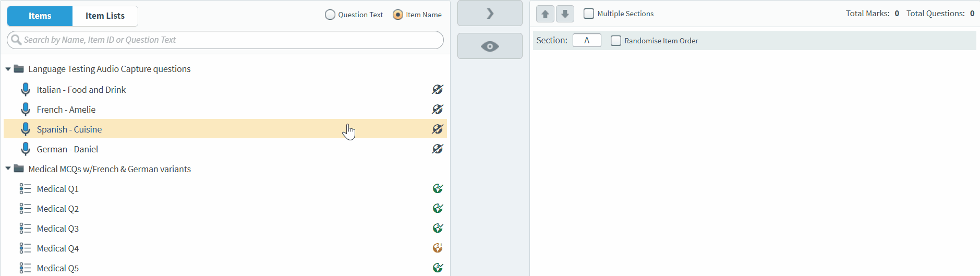Preview the item with the eye button

[x=490, y=46]
